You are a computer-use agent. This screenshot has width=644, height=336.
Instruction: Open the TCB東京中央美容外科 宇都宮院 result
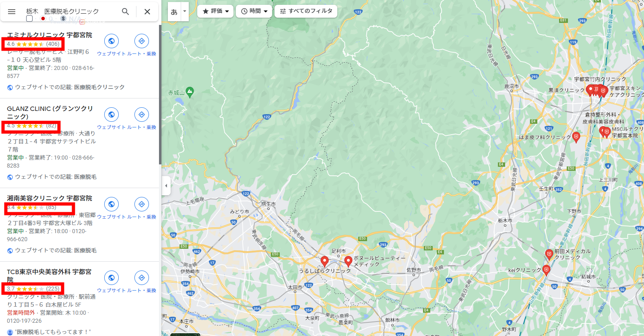[x=49, y=275]
